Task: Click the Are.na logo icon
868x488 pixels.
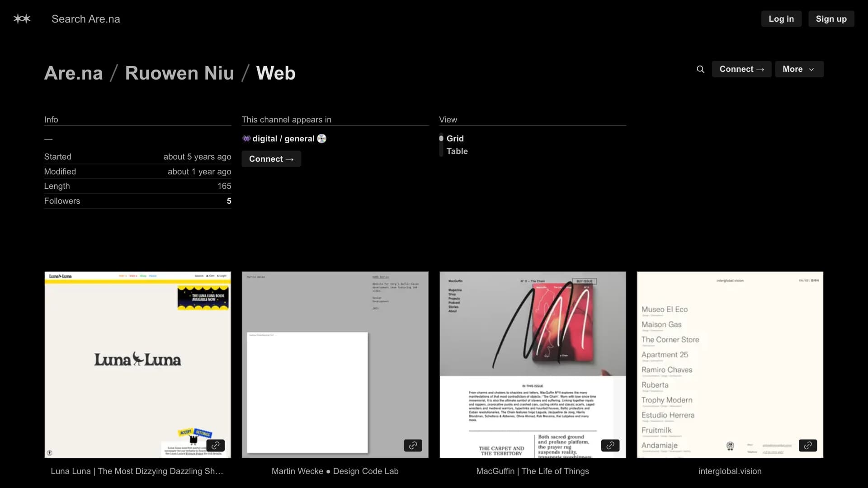Action: (x=22, y=19)
